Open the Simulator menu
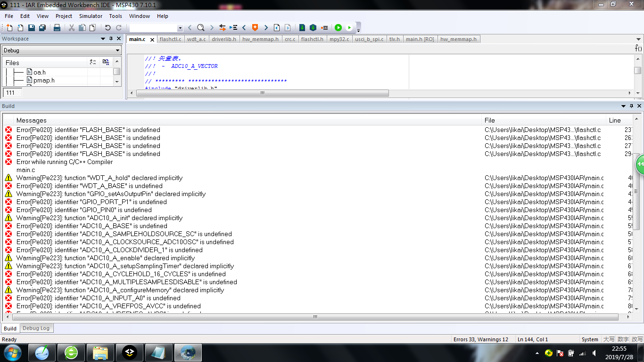The image size is (644, 362). pos(91,16)
